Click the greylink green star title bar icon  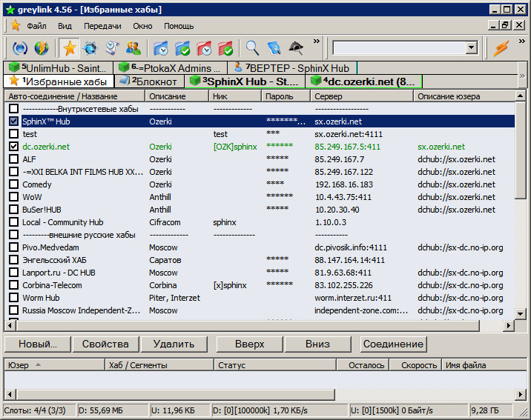[10, 10]
